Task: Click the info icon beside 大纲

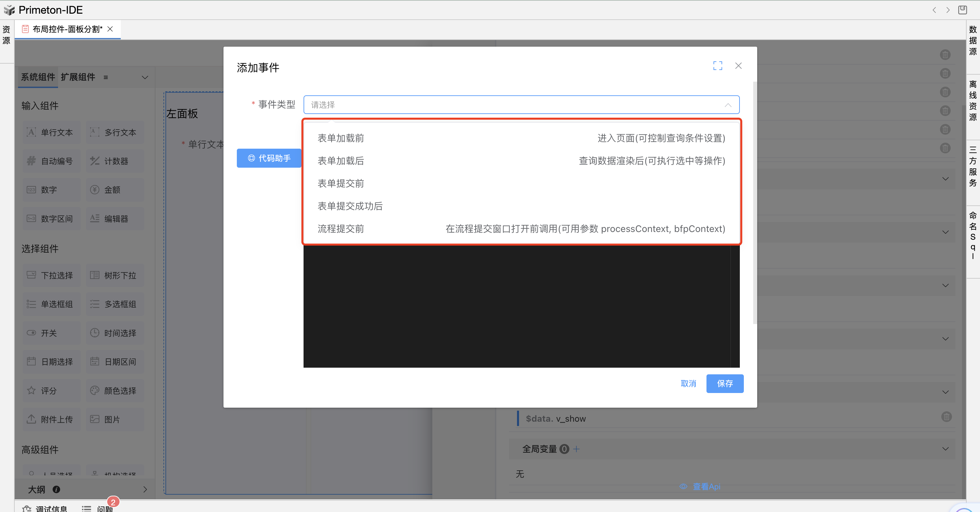Action: 56,490
